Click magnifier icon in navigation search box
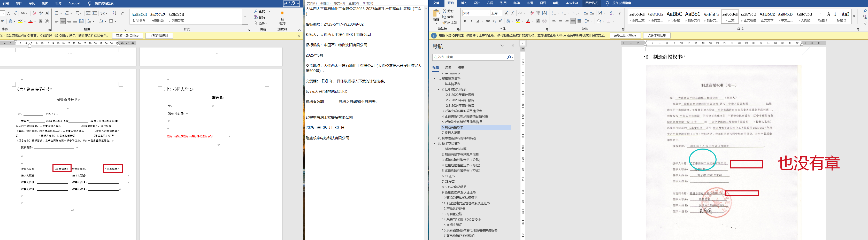The image size is (868, 240). (x=509, y=57)
